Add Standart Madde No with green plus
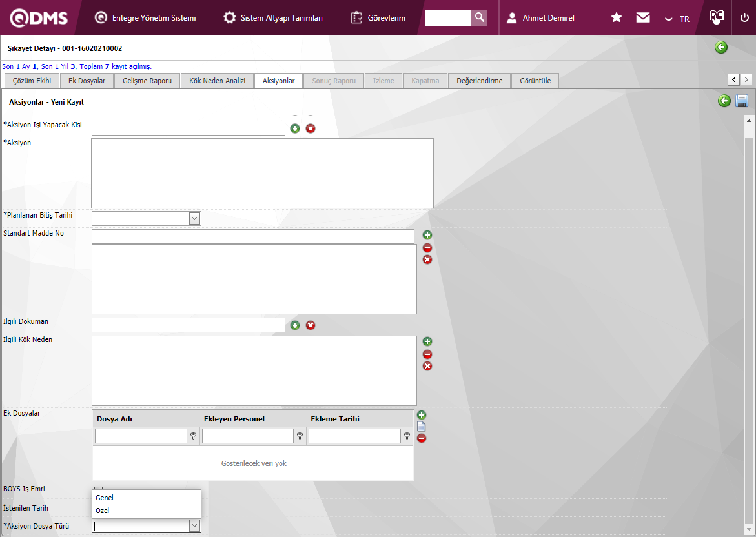The width and height of the screenshot is (756, 537). pos(427,235)
